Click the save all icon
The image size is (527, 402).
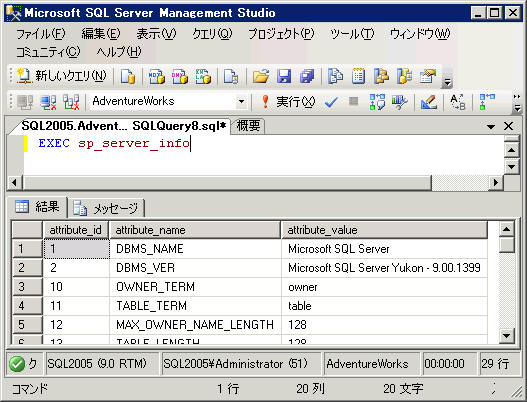(307, 76)
